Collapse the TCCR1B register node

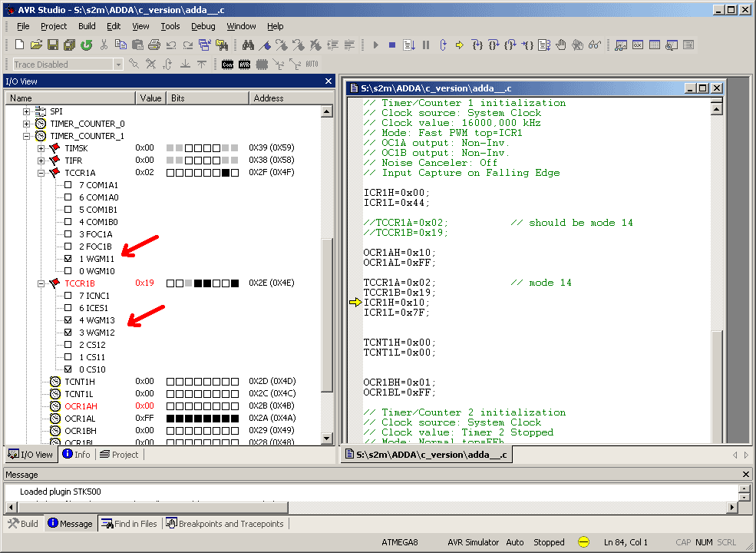(x=41, y=283)
